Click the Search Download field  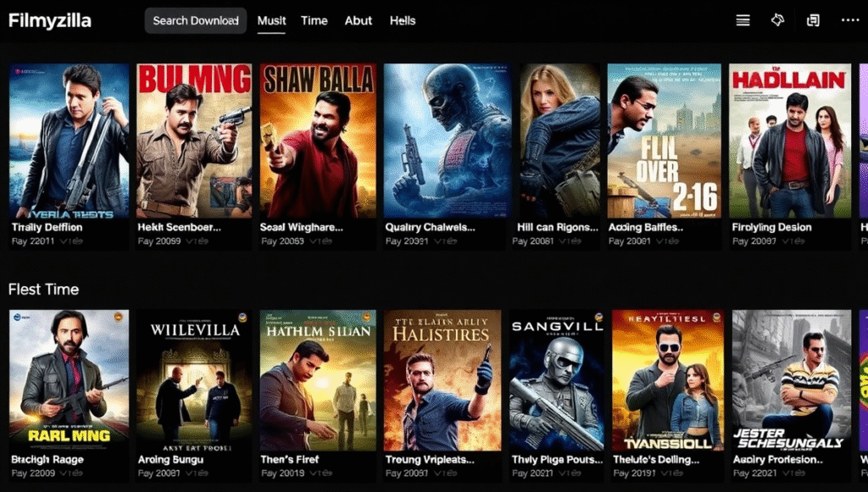pyautogui.click(x=195, y=20)
